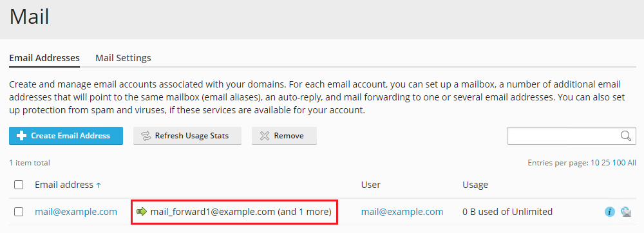
Task: Show 25 entries per page
Action: pos(606,163)
